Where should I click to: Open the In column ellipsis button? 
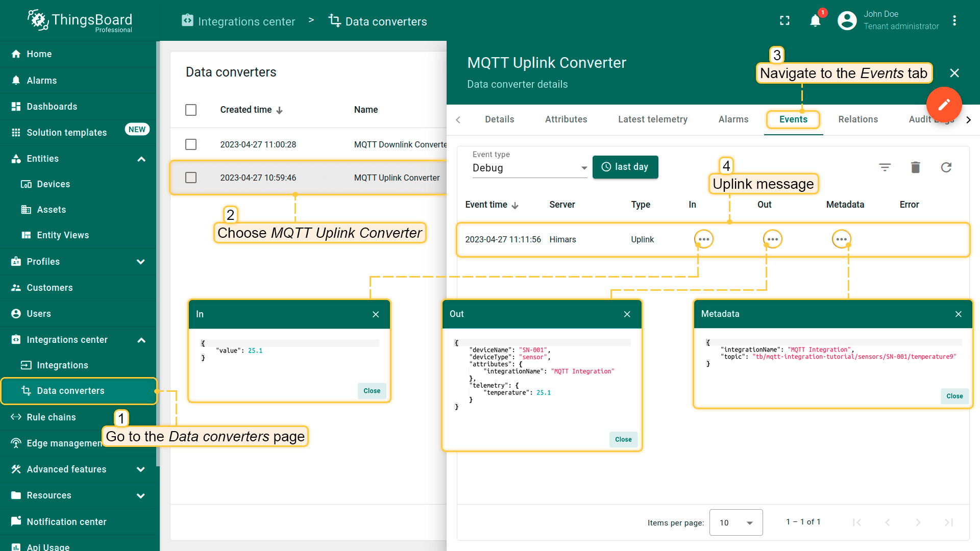coord(703,239)
